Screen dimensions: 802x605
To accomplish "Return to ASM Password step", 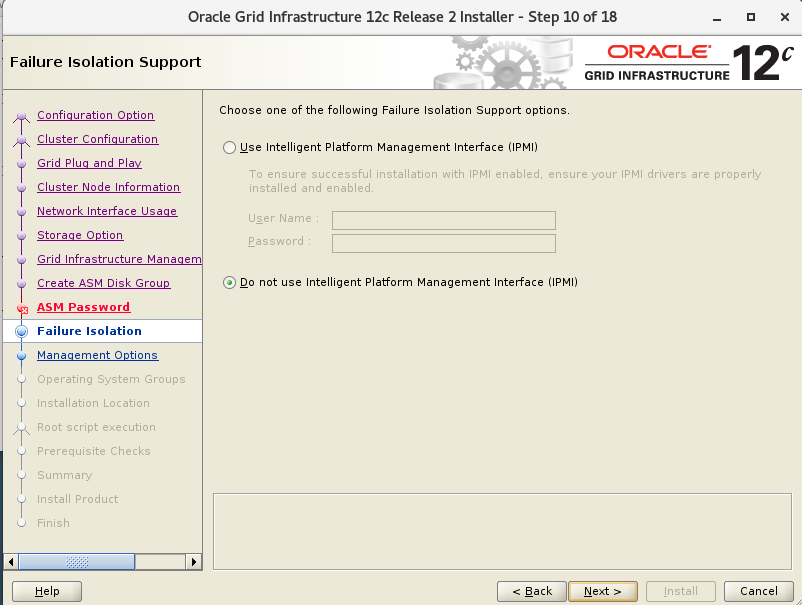I will (83, 307).
